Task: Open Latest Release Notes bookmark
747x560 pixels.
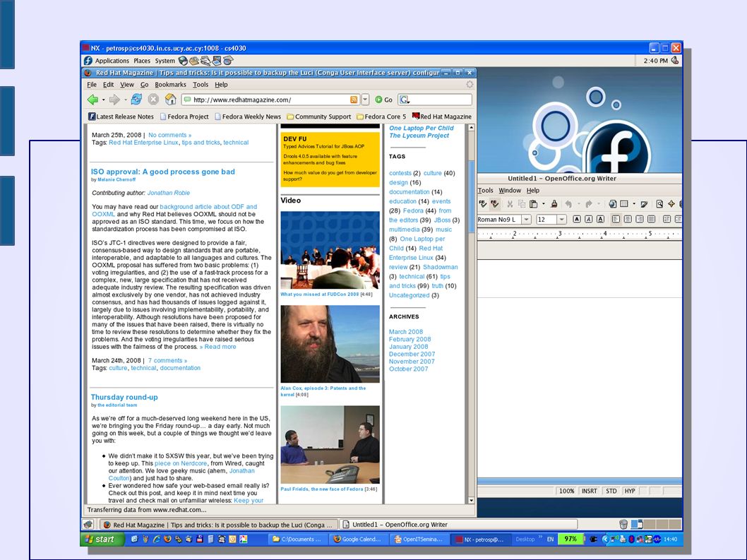Action: coord(121,117)
